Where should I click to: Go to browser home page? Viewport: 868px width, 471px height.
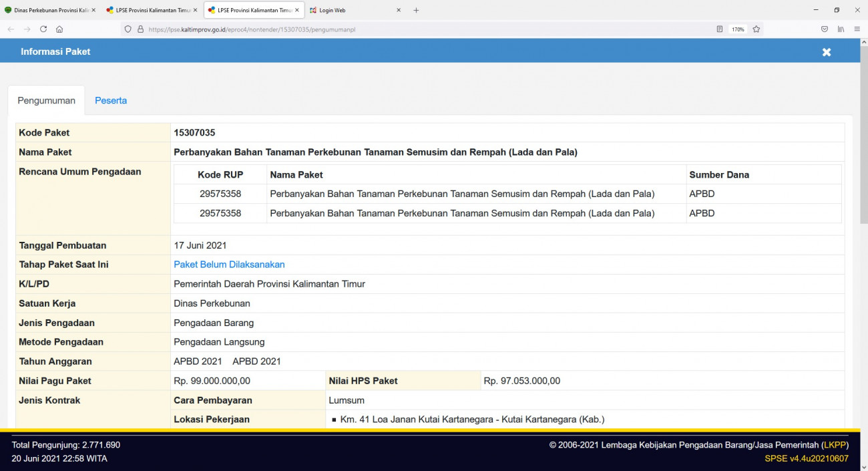(x=60, y=29)
